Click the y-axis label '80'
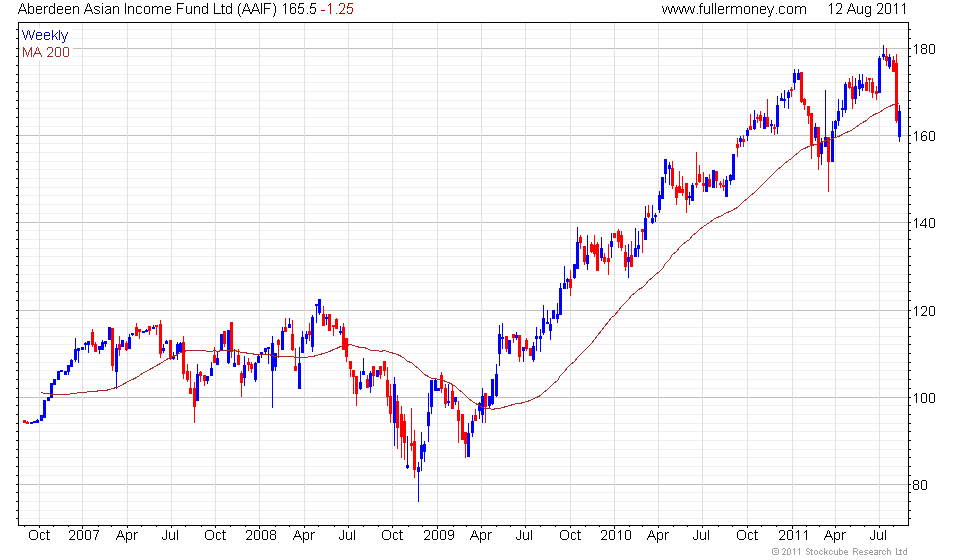The height and width of the screenshot is (560, 960). pos(920,485)
